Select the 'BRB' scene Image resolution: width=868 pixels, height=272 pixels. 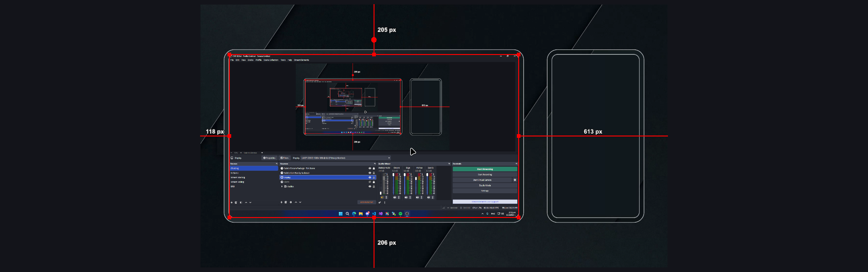233,186
